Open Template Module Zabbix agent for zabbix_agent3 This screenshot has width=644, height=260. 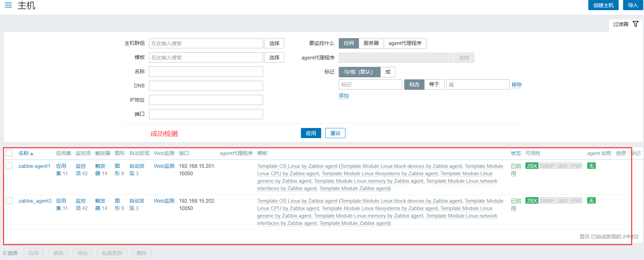tap(354, 223)
